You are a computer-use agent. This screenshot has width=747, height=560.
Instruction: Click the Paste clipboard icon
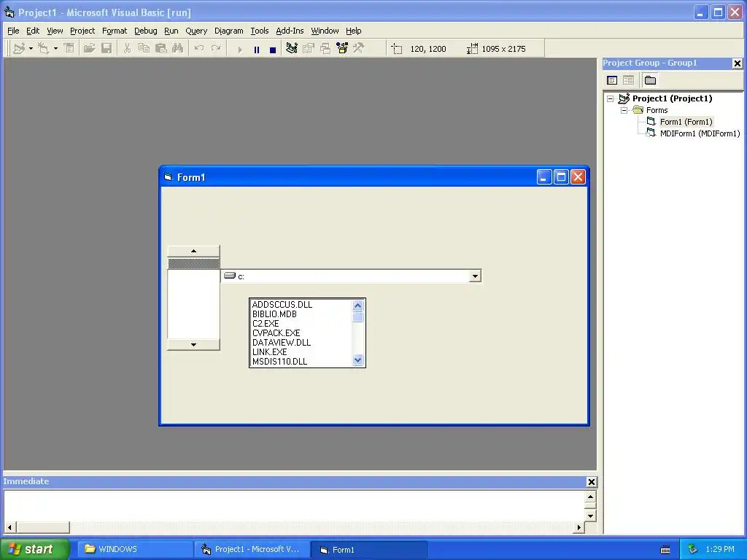point(161,49)
